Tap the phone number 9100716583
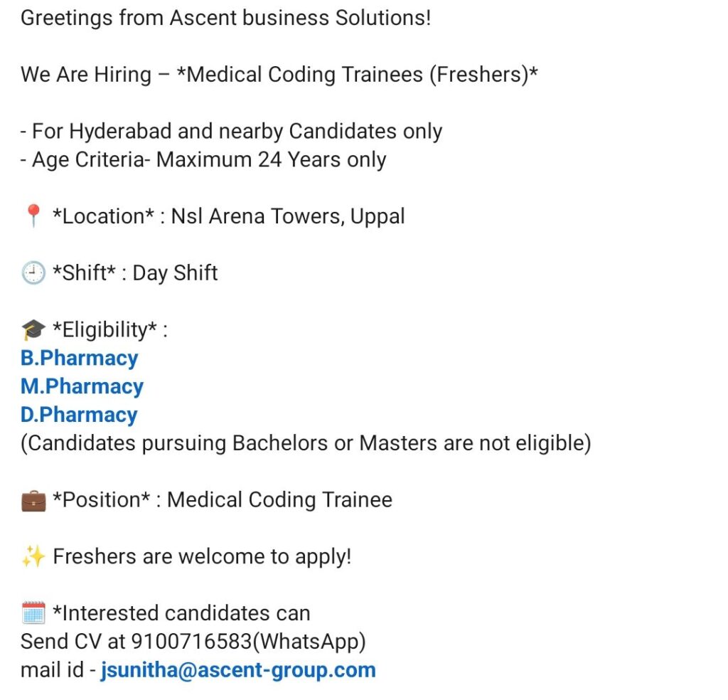 click(191, 642)
